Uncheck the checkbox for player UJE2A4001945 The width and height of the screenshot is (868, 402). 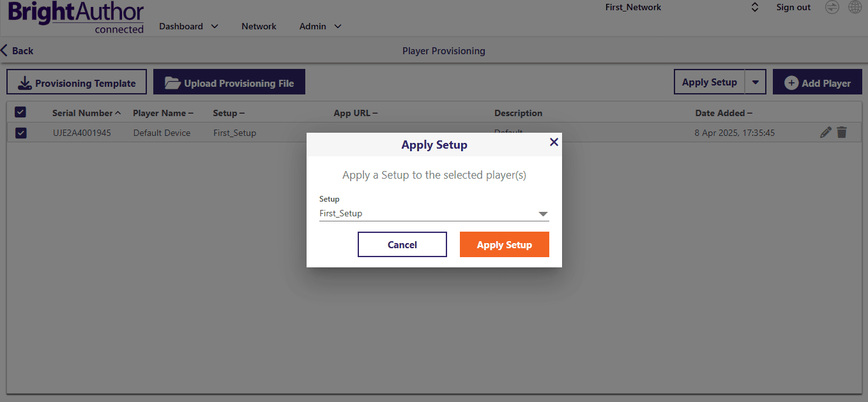(x=20, y=132)
